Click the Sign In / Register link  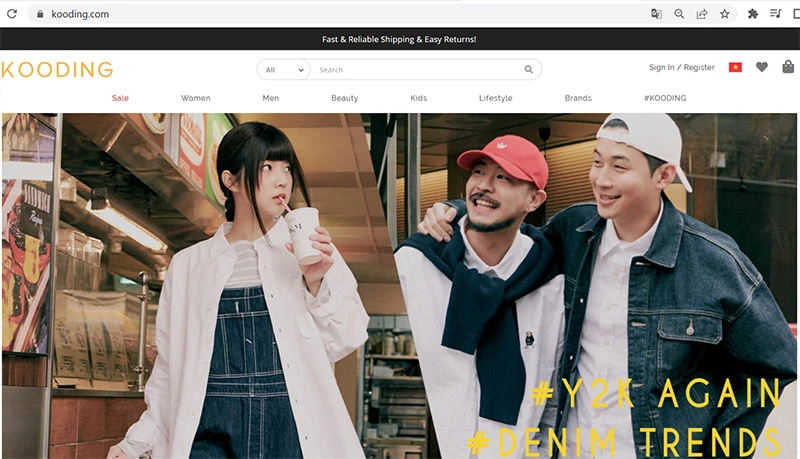(682, 67)
